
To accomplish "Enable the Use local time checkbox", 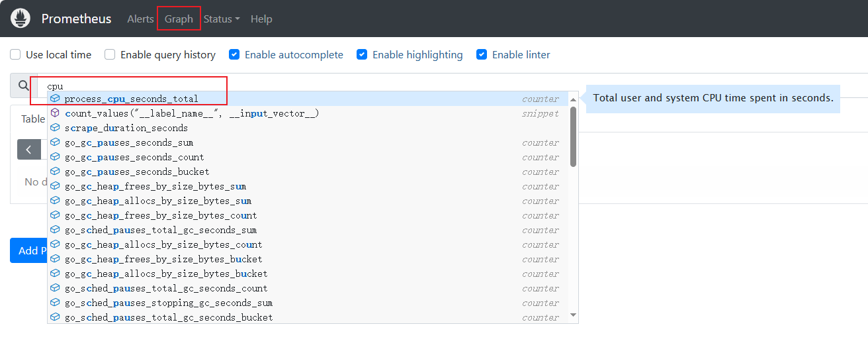I will click(15, 54).
